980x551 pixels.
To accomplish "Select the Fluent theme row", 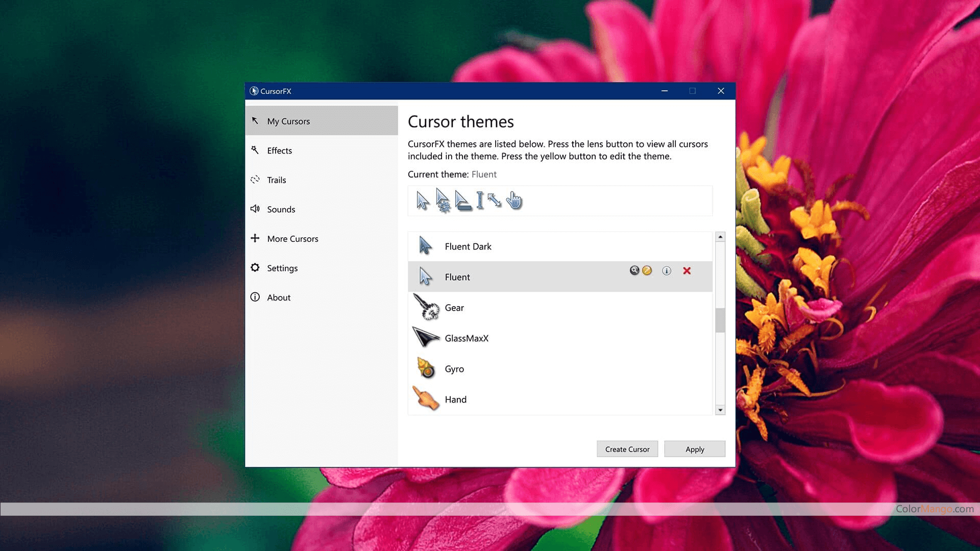I will (x=560, y=277).
